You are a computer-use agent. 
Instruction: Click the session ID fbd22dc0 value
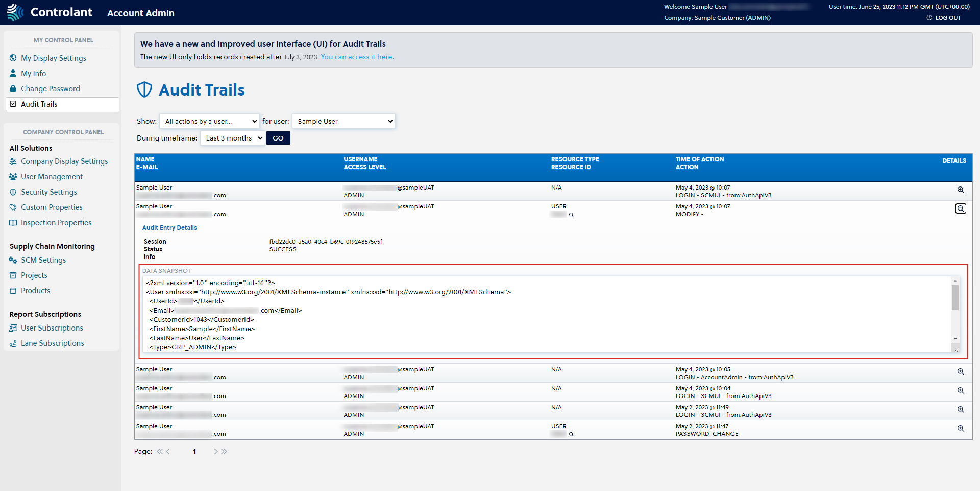pos(326,242)
